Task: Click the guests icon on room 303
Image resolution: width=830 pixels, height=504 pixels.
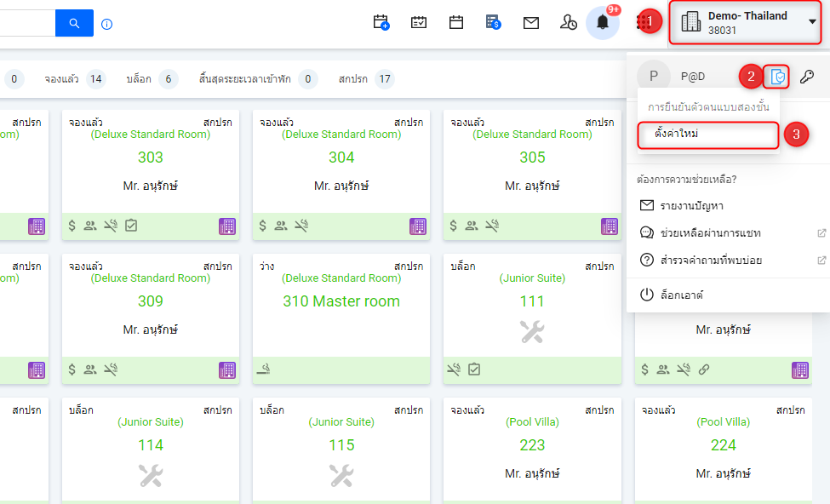Action: 90,226
